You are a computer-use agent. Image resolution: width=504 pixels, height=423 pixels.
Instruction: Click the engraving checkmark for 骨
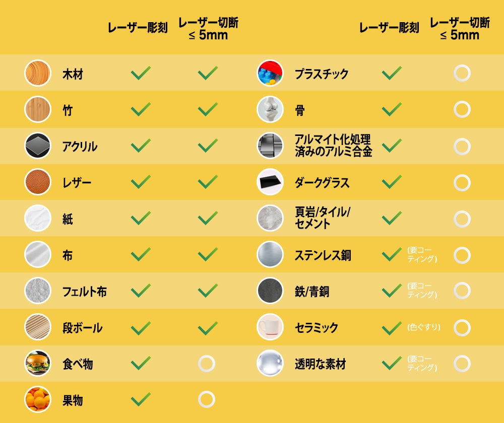pyautogui.click(x=392, y=109)
